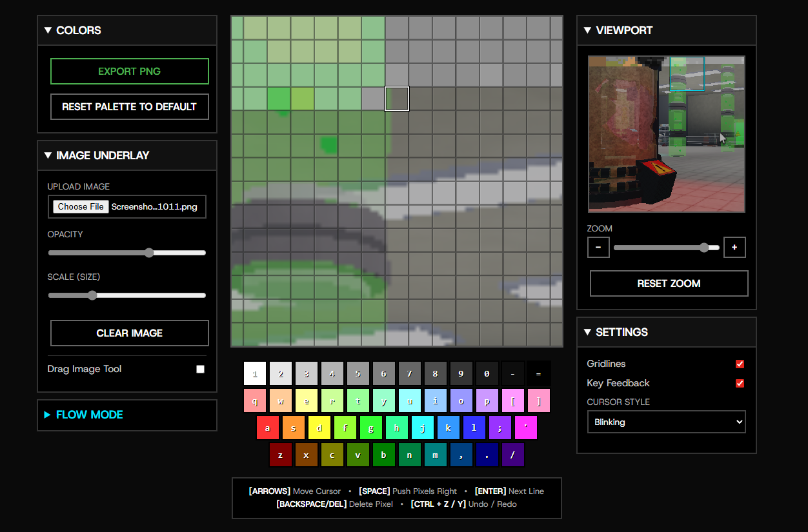Select the red 'a' color key
Screen dimensions: 808x532
click(x=267, y=428)
